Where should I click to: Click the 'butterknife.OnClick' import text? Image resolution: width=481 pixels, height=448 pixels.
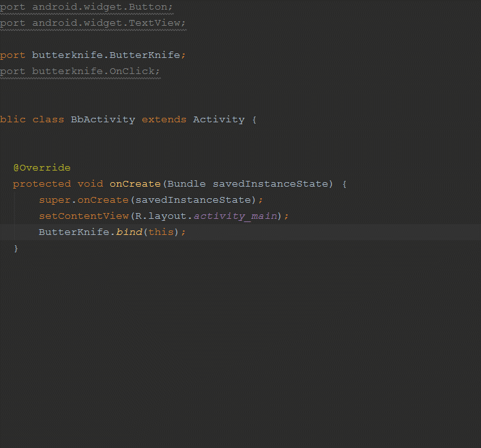[x=93, y=71]
